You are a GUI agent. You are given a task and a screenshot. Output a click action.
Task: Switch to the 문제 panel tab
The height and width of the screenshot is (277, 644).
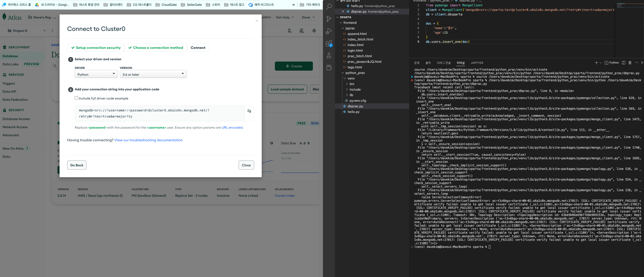(x=417, y=63)
